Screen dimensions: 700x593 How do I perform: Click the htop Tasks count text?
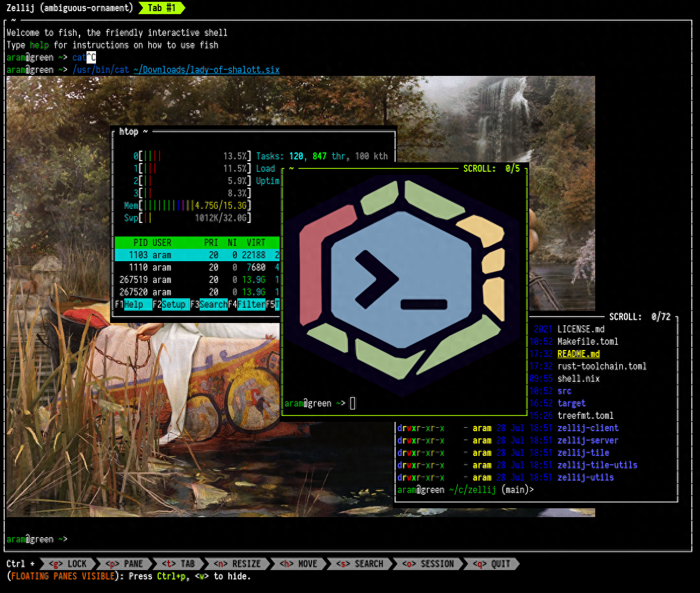[x=322, y=156]
